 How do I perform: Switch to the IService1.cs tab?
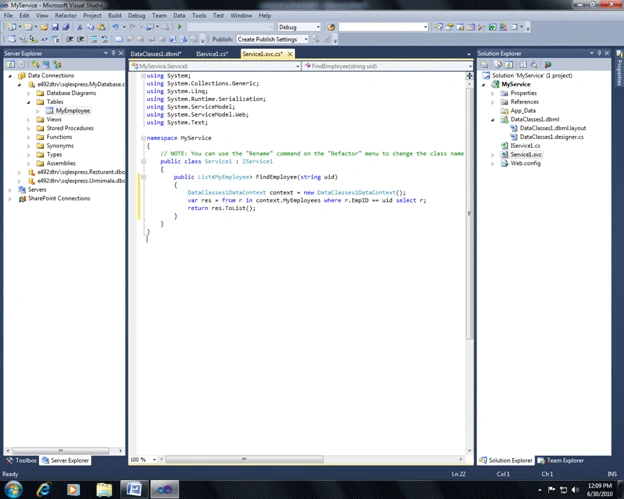point(212,54)
